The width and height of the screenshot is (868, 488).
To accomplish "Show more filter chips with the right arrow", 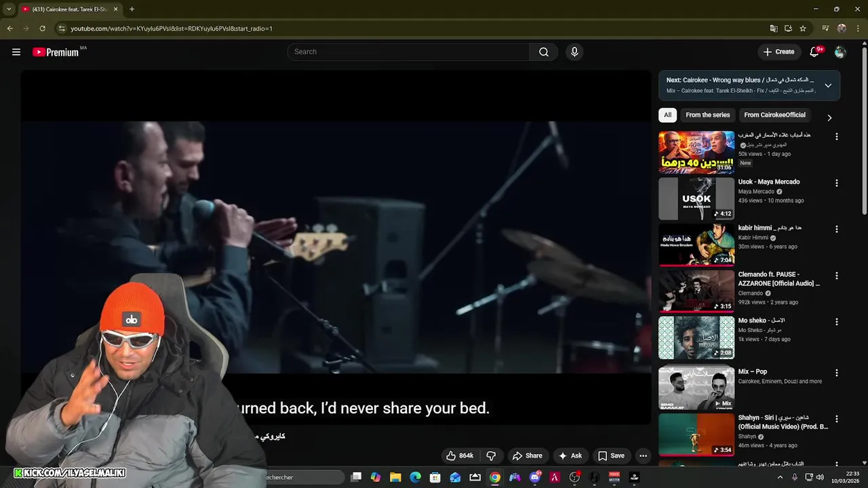I will click(x=829, y=117).
